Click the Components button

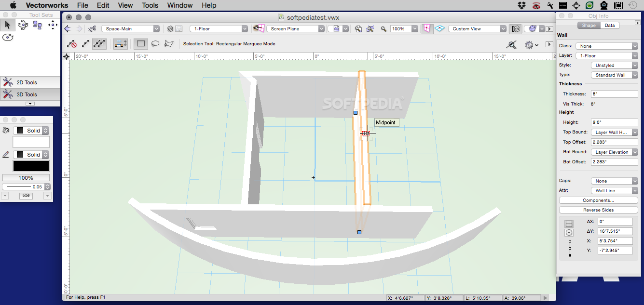tap(598, 200)
